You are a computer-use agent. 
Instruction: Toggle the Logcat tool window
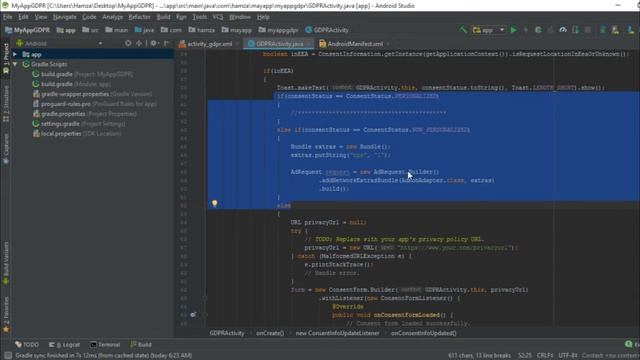pyautogui.click(x=64, y=344)
